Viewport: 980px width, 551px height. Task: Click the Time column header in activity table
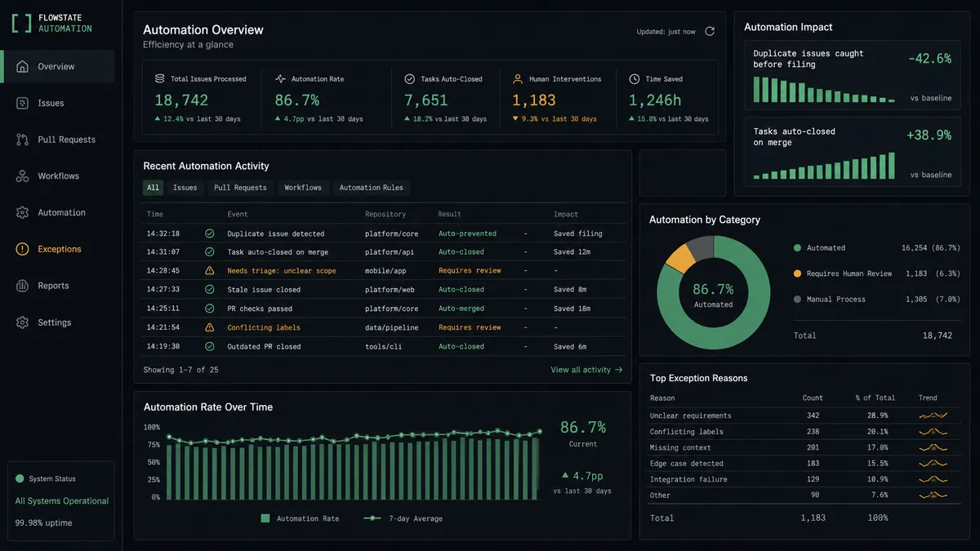pos(155,214)
